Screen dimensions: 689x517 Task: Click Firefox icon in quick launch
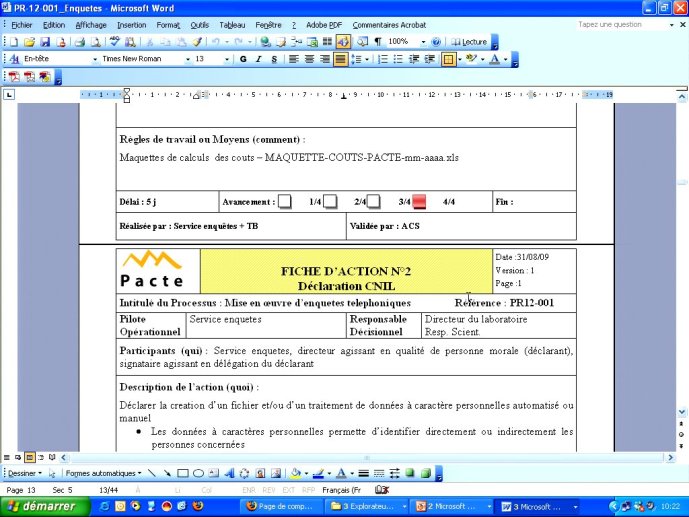pyautogui.click(x=198, y=506)
